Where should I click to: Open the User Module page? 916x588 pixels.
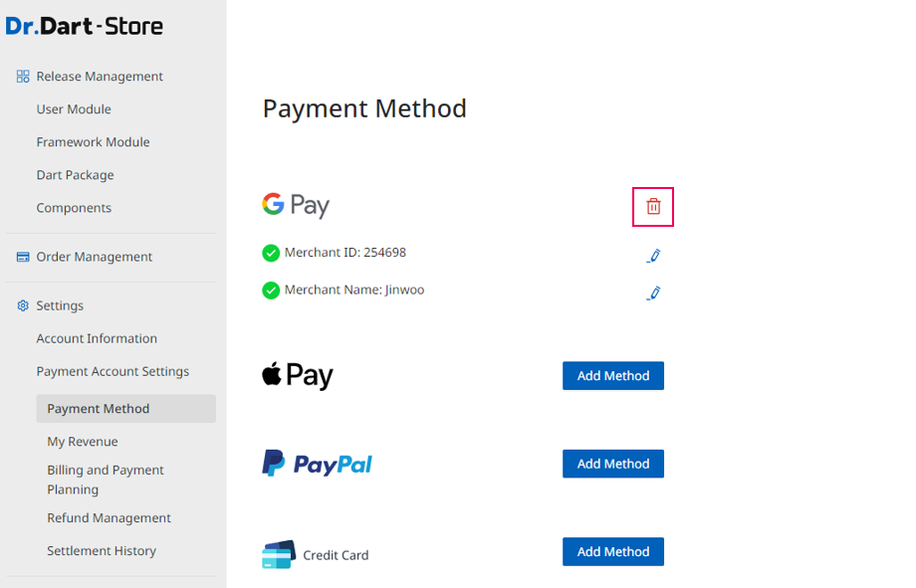(x=74, y=109)
